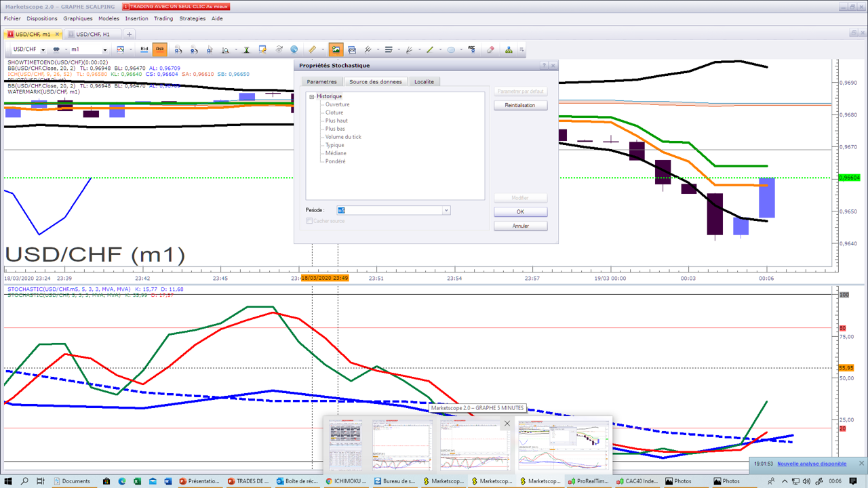Image resolution: width=868 pixels, height=488 pixels.
Task: Select the green line drawing tool
Action: (430, 49)
